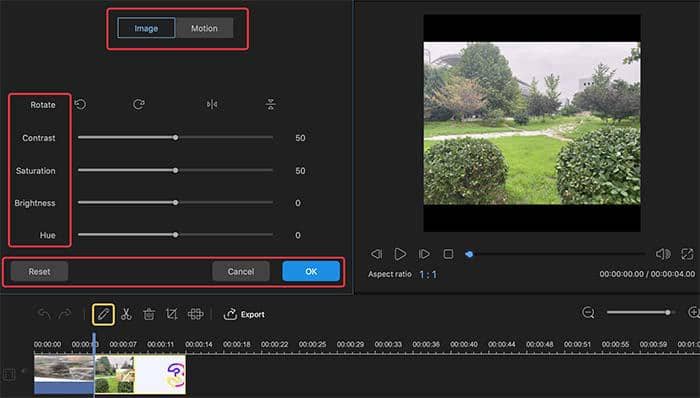Click the preview progress bar handle
The image size is (700, 398).
(469, 254)
